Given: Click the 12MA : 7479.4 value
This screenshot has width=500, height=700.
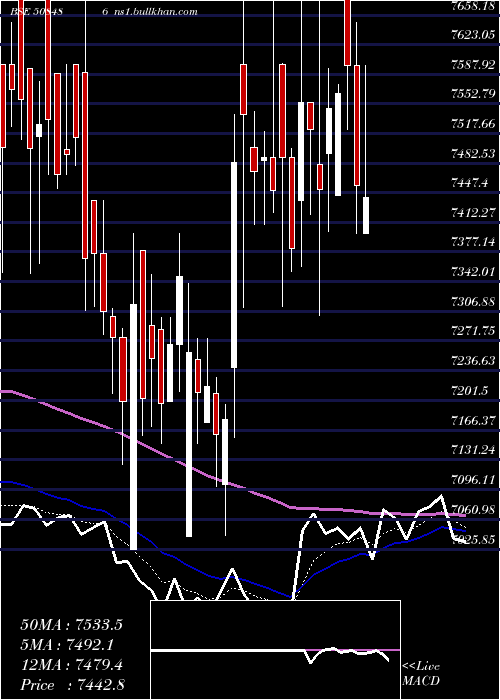Looking at the screenshot, I should 71,664.
